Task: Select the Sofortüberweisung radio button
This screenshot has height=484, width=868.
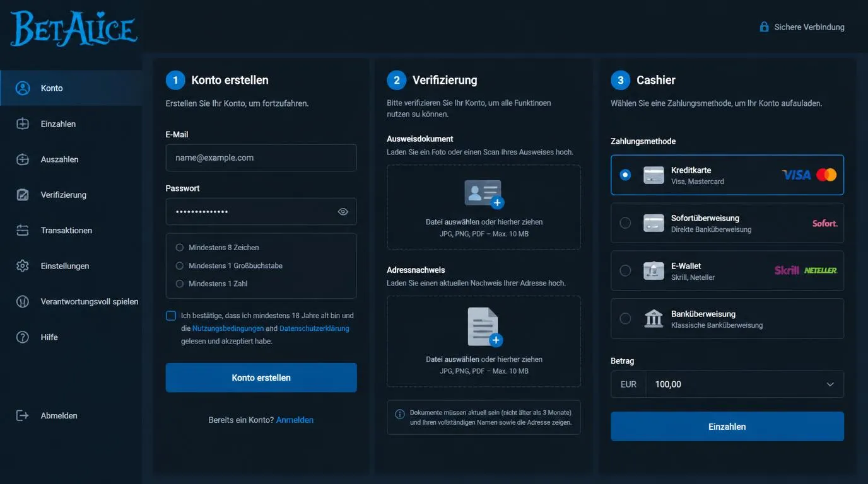Action: click(625, 223)
